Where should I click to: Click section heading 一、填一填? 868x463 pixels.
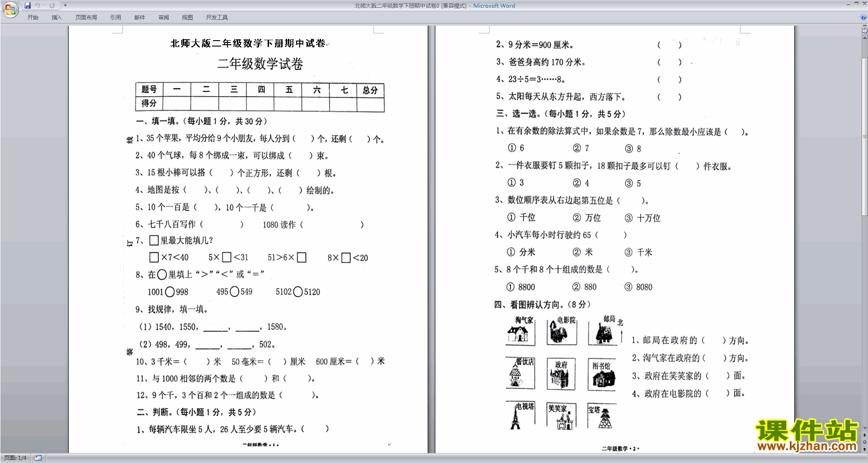click(202, 121)
